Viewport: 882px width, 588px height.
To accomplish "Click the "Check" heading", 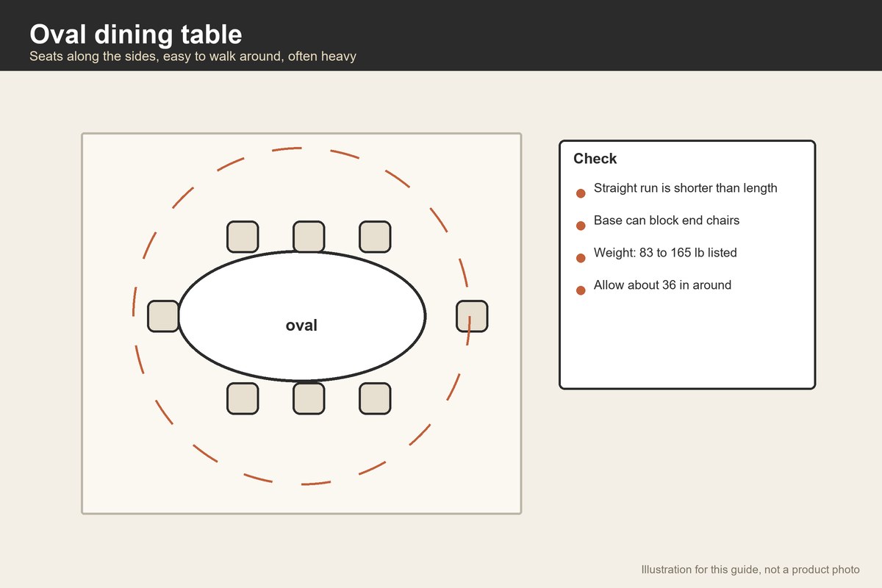I will pos(595,159).
